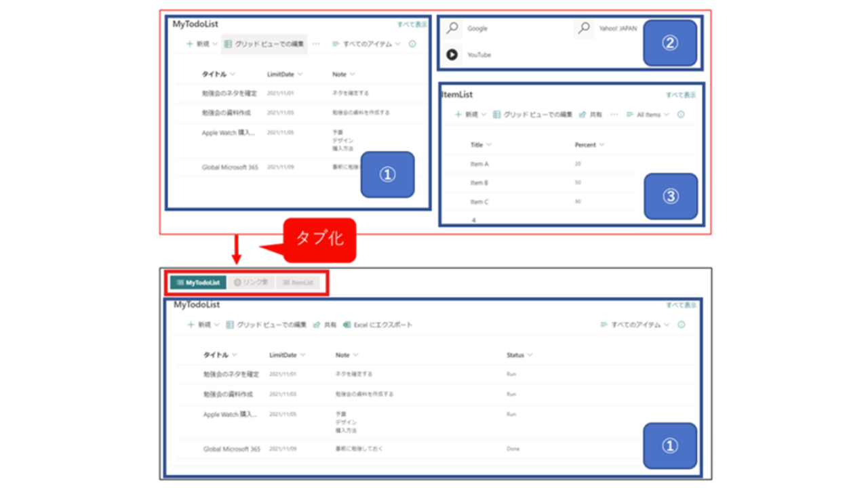Click the 共有 button next to Excel export
Viewport: 868px width, 488px height.
click(x=325, y=325)
